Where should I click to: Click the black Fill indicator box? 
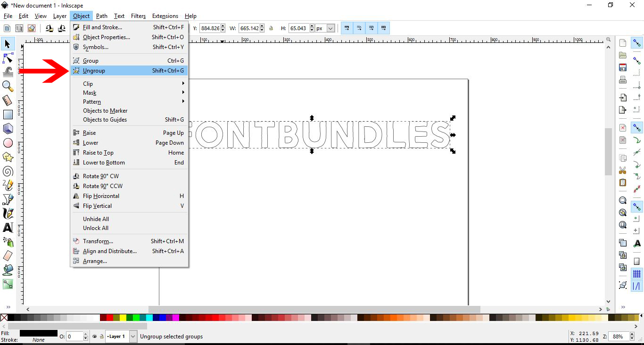pos(39,333)
